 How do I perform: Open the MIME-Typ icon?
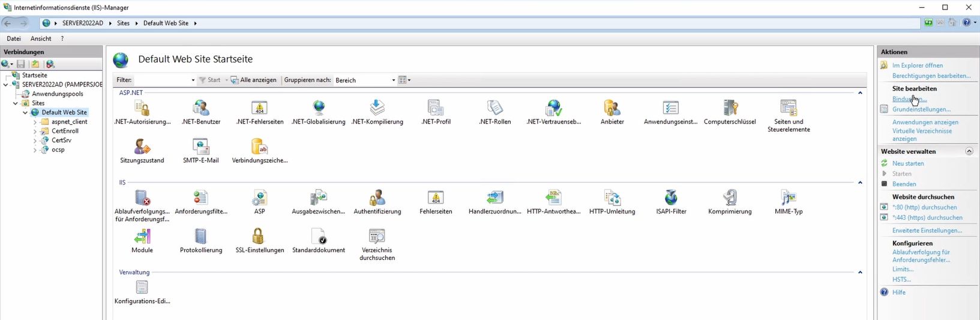click(789, 198)
